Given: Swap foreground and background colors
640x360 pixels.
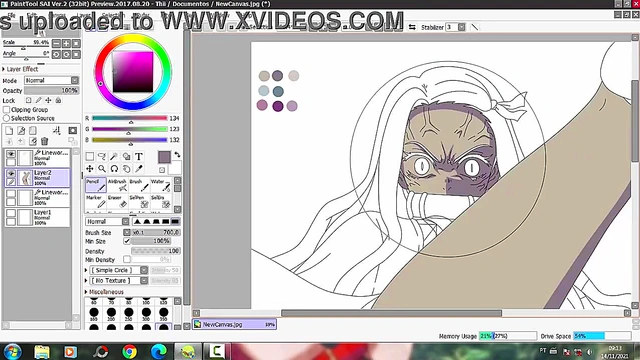Looking at the screenshot, I should tap(177, 155).
